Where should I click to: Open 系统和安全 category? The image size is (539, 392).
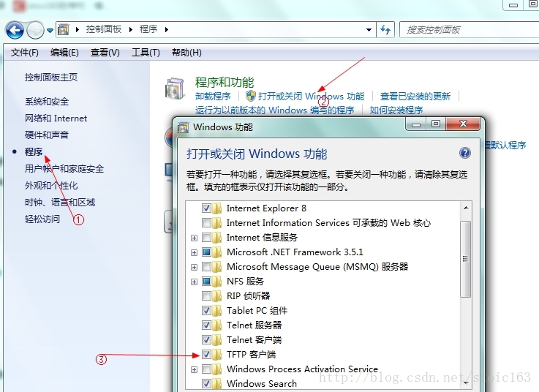(x=47, y=102)
